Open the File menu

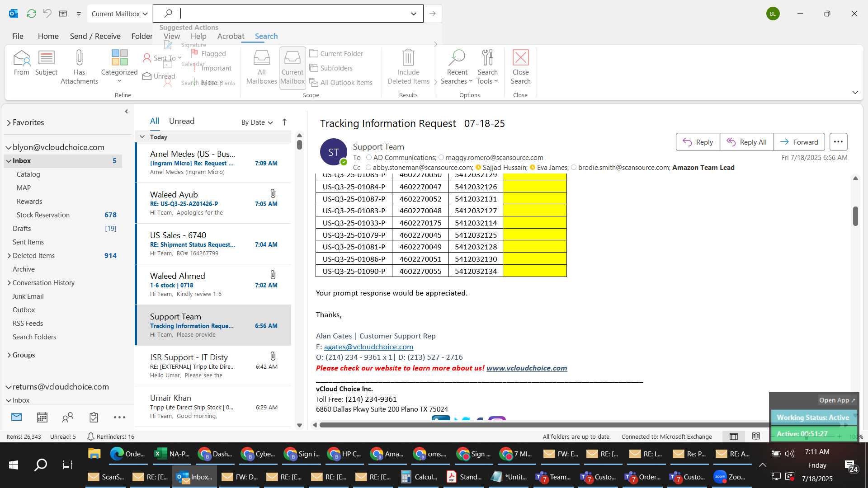(x=18, y=36)
